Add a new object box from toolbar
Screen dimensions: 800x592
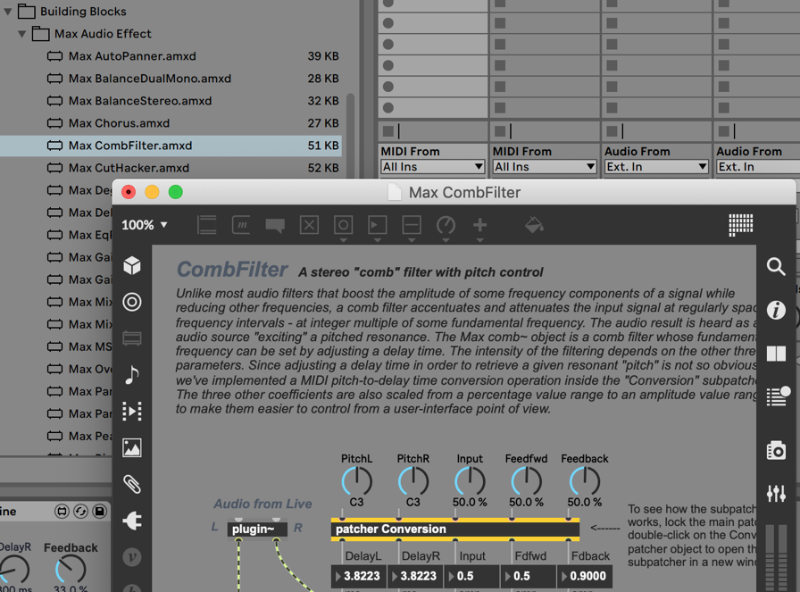pos(207,225)
